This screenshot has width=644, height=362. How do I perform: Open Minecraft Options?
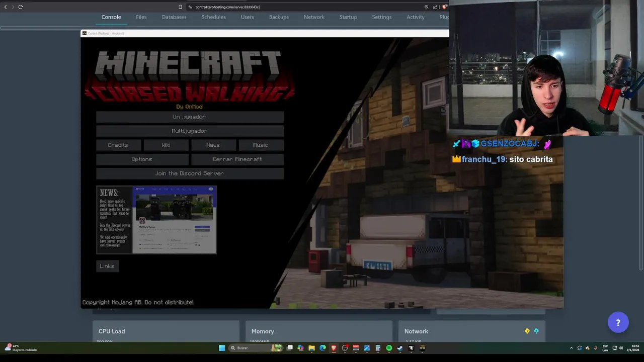[x=142, y=159]
